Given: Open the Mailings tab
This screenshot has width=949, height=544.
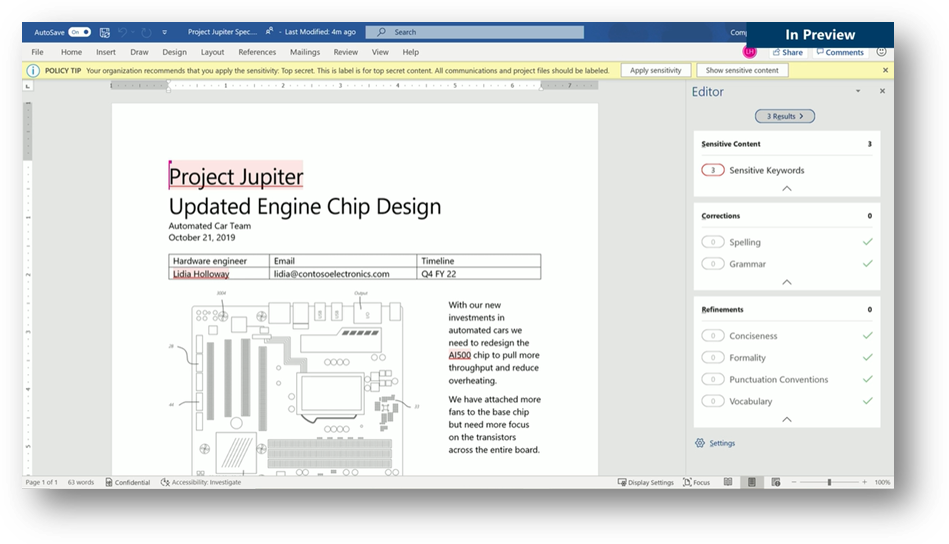Looking at the screenshot, I should coord(305,52).
